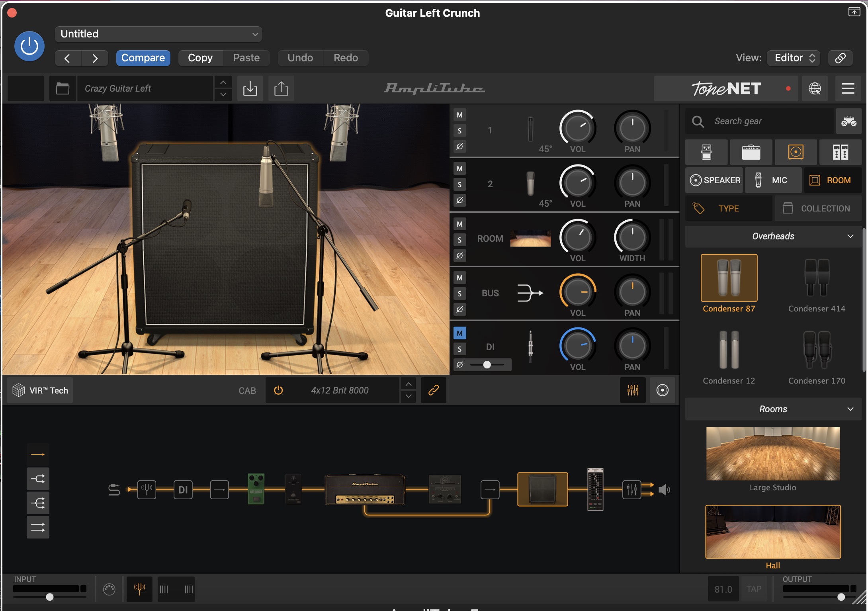
Task: Open the hamburger main menu
Action: 848,88
